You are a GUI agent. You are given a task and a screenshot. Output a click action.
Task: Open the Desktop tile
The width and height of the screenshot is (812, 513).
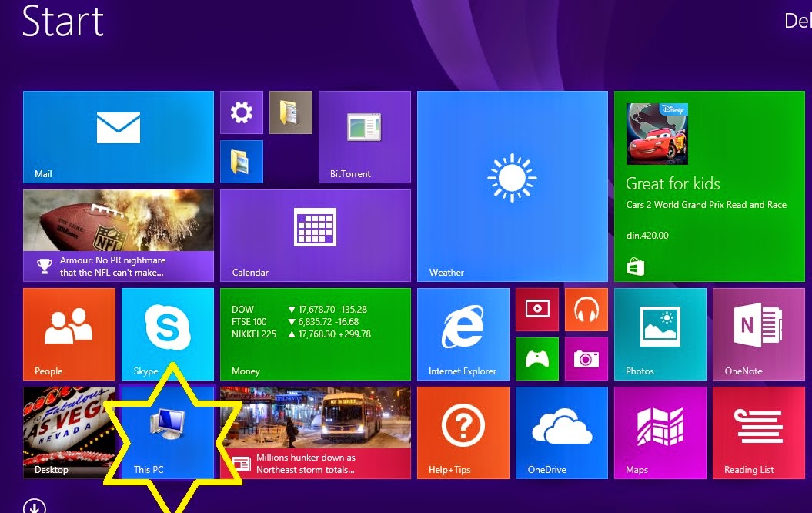[x=69, y=433]
